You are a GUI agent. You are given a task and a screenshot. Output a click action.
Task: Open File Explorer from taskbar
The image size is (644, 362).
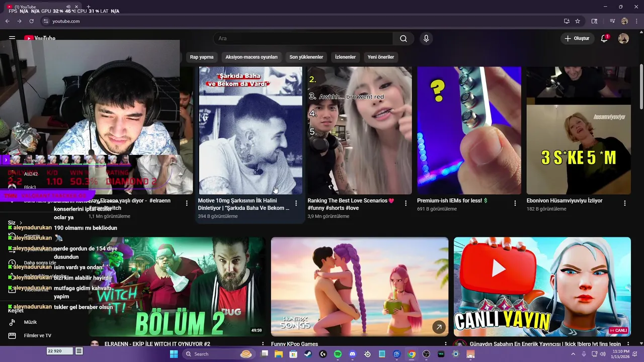point(278,354)
